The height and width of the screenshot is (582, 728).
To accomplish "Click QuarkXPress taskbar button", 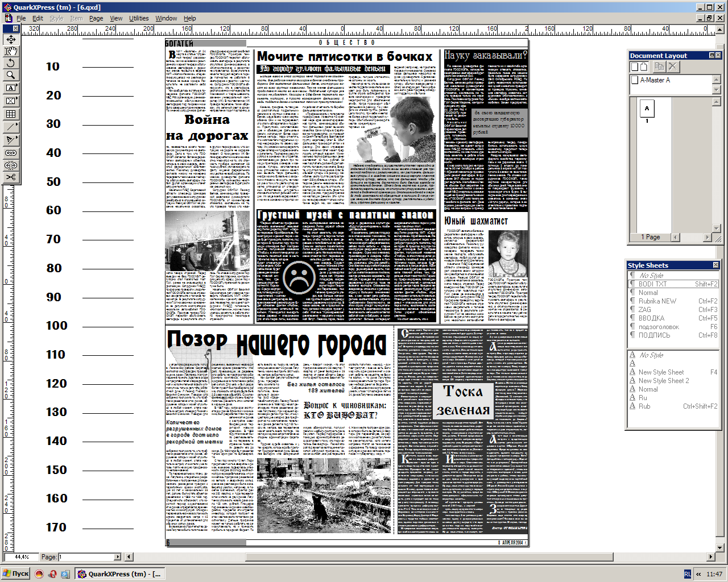I will click(x=120, y=573).
